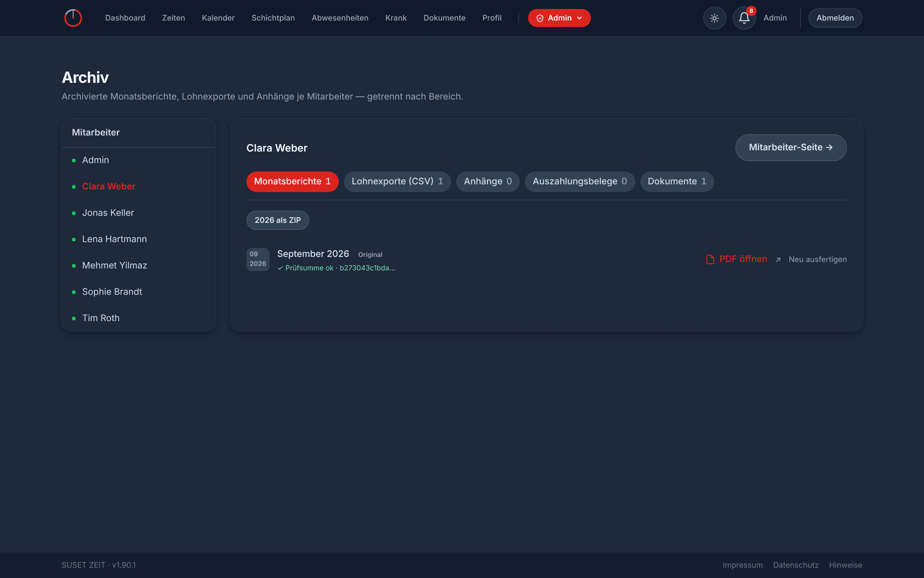Download 2026 als ZIP
This screenshot has height=578, width=924.
point(278,220)
